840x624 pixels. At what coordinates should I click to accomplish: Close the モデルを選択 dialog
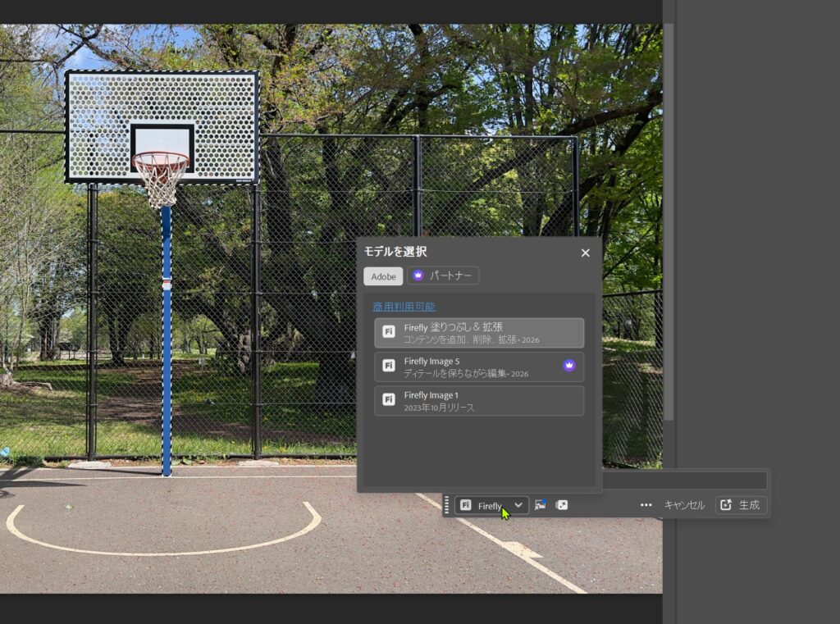click(586, 253)
